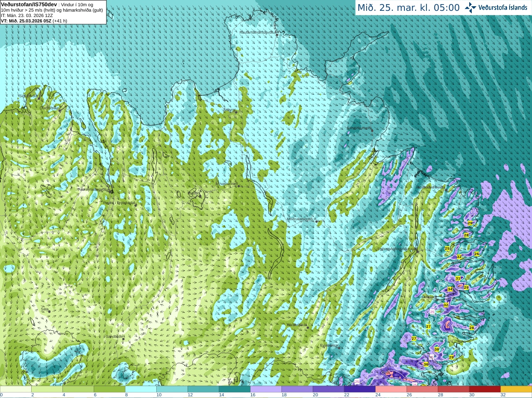Pick the orange 32 m/s legend swatch
The width and height of the screenshot is (532, 398).
click(516, 389)
